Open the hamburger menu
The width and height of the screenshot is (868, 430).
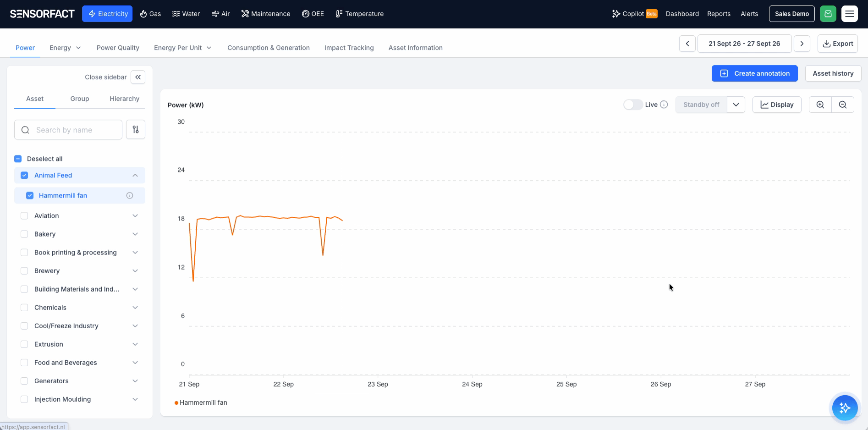[850, 14]
